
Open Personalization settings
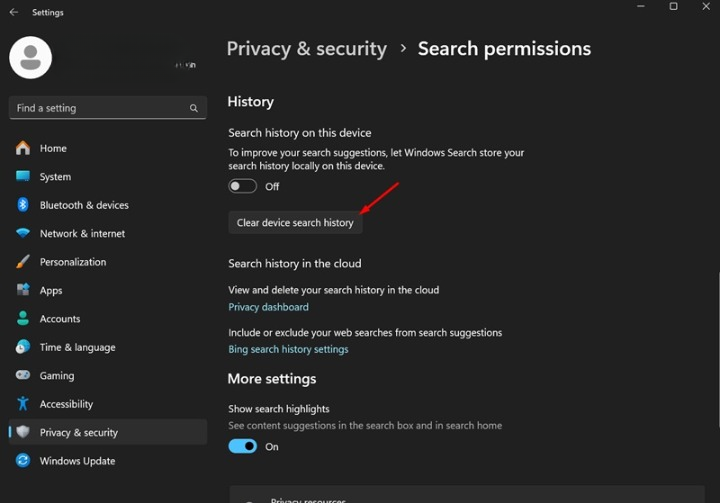107,262
